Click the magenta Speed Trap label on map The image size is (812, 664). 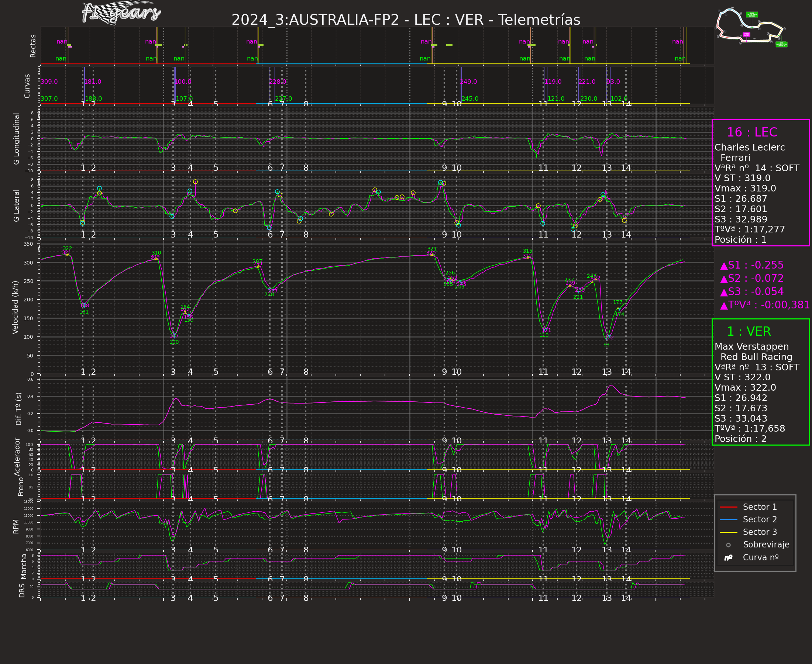[x=746, y=34]
